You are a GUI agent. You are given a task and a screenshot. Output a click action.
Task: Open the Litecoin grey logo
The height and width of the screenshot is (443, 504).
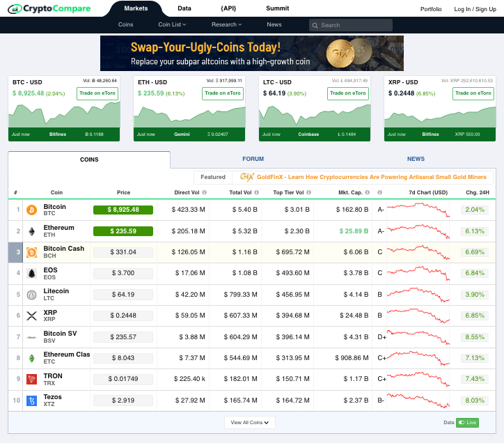coord(31,295)
